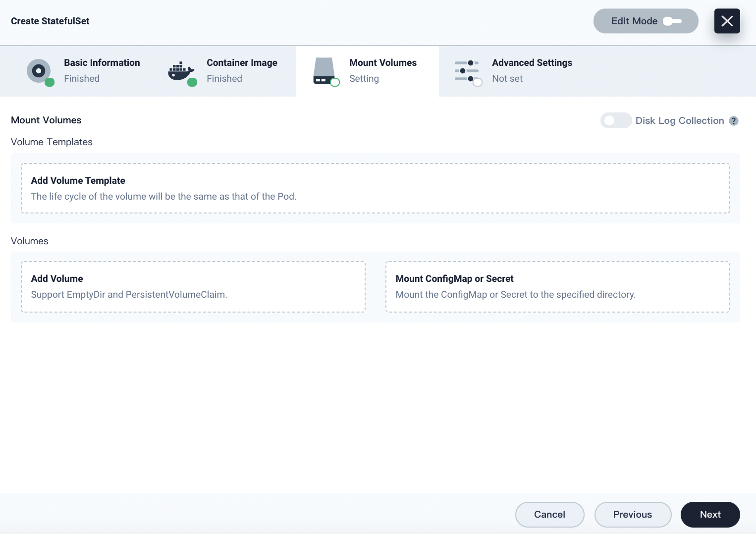Screen dimensions: 756x534
Task: Open Disk Log Collection help icon
Action: (x=734, y=121)
